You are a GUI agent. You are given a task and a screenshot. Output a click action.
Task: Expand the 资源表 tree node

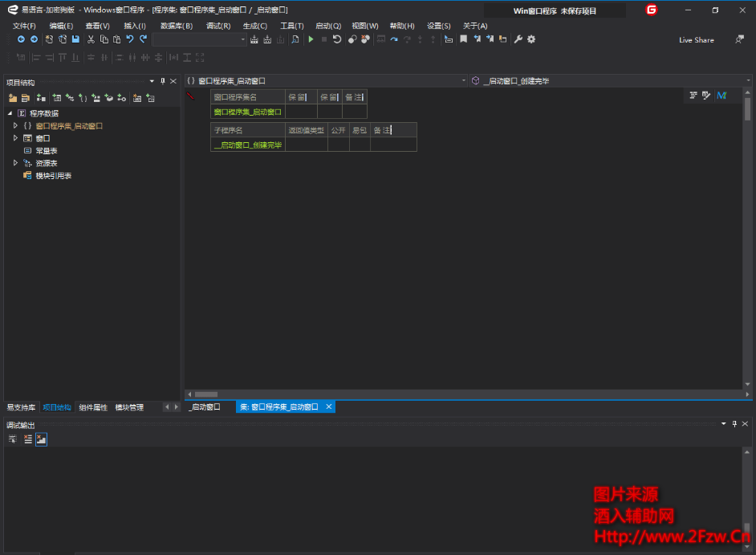tap(15, 163)
